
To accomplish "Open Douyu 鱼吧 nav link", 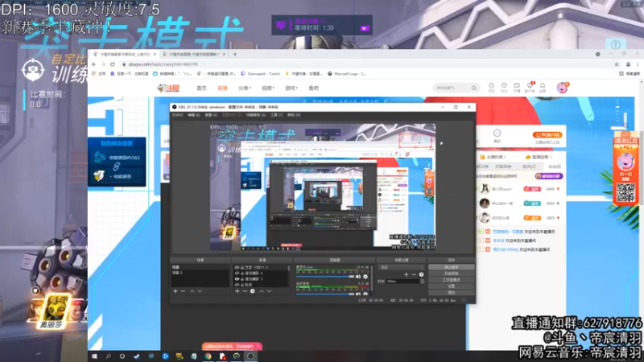I will [x=313, y=88].
